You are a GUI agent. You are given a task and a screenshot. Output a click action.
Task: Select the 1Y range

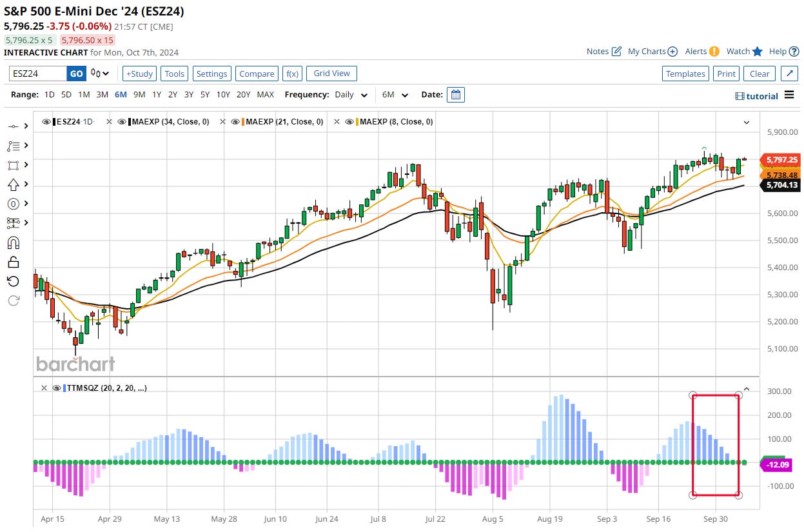157,95
